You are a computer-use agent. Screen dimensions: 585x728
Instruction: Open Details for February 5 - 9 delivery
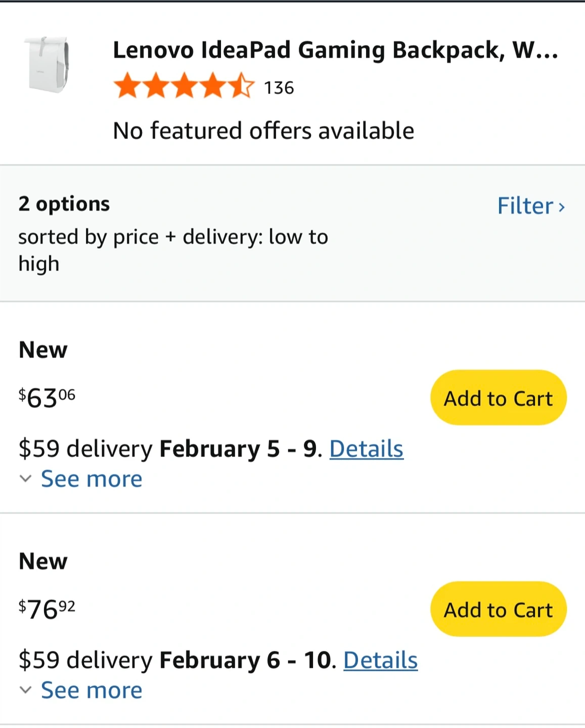(x=366, y=448)
